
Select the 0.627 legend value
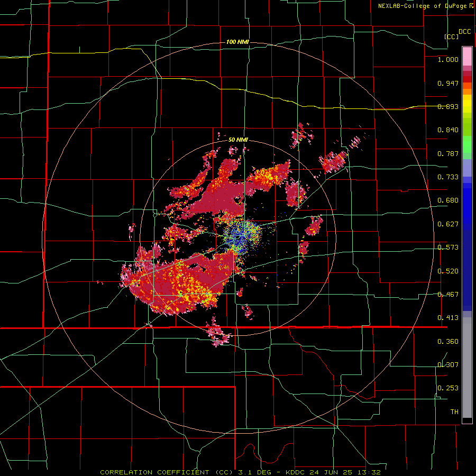(448, 224)
